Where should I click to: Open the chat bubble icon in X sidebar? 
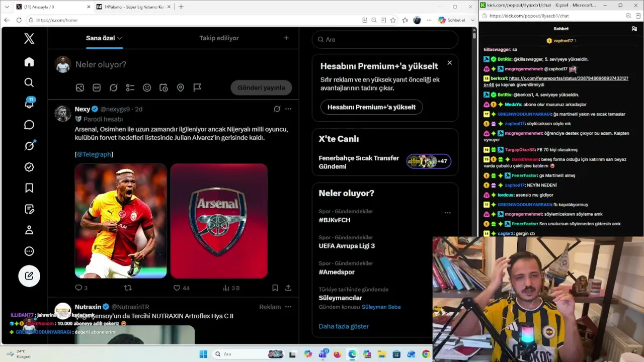[29, 125]
